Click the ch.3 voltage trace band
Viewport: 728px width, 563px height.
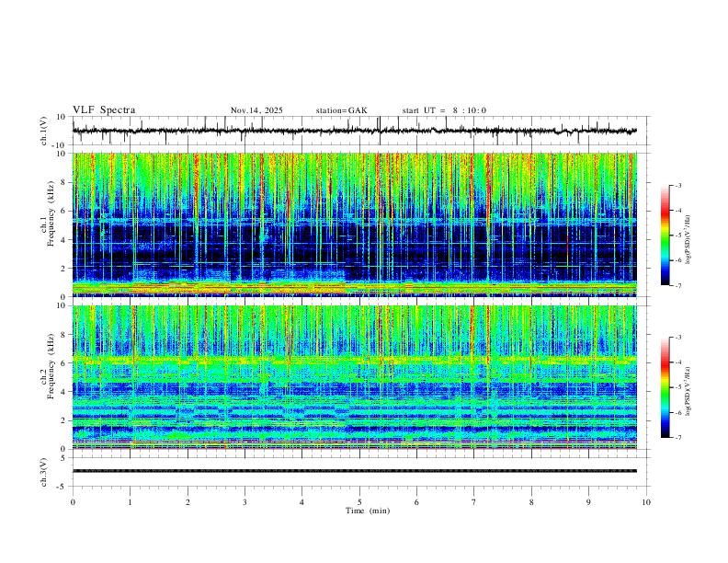[x=355, y=471]
